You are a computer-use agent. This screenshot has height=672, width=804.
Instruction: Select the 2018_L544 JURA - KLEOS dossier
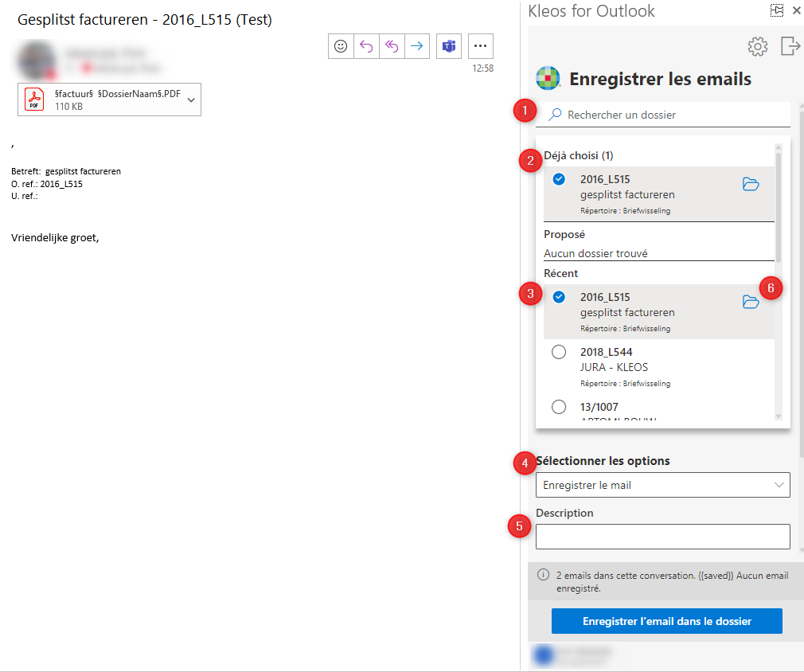tap(559, 351)
